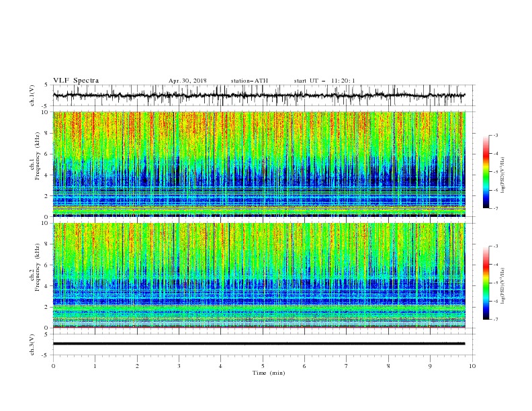
Task: Click the "0" tick on time axis
Action: [53, 366]
